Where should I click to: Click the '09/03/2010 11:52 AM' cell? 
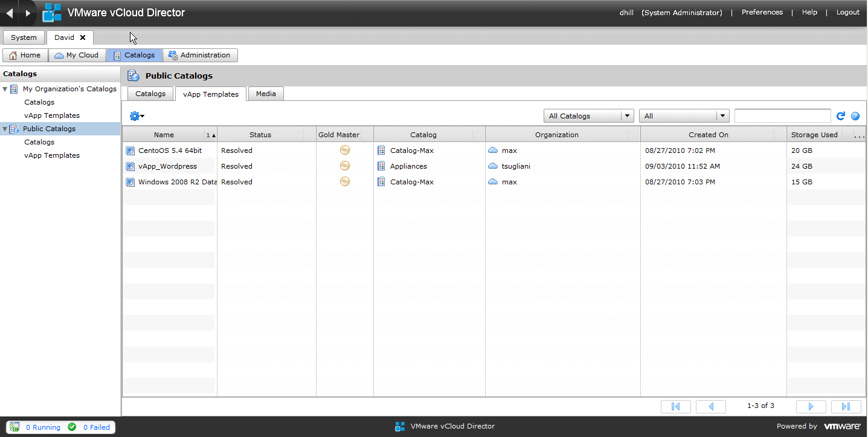pyautogui.click(x=683, y=166)
